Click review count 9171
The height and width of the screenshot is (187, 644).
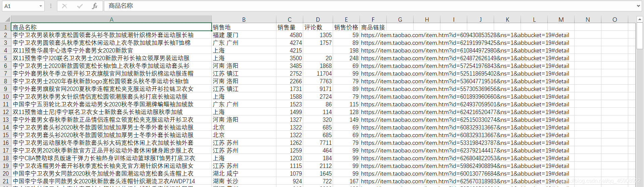(318, 89)
